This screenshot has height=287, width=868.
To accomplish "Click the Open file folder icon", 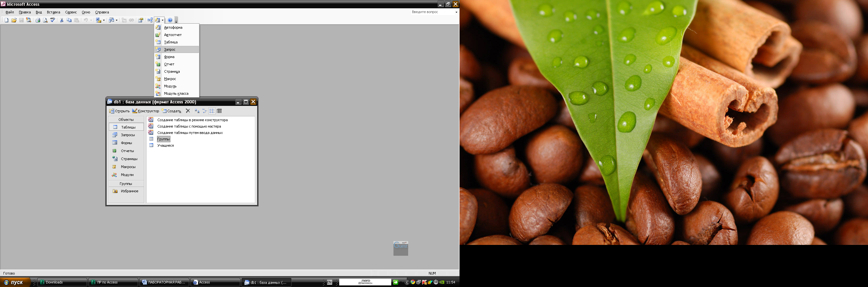I will pyautogui.click(x=14, y=20).
